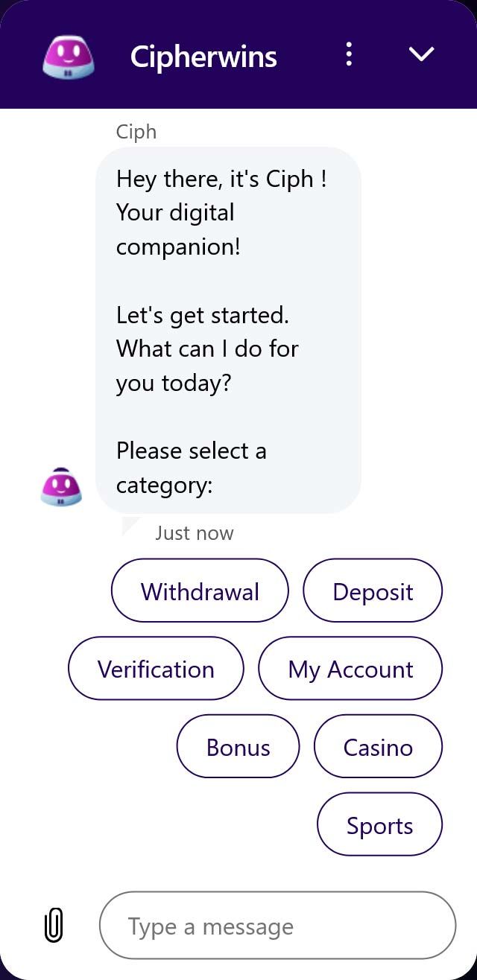Image resolution: width=477 pixels, height=980 pixels.
Task: Click the Just now timestamp
Action: pos(195,533)
